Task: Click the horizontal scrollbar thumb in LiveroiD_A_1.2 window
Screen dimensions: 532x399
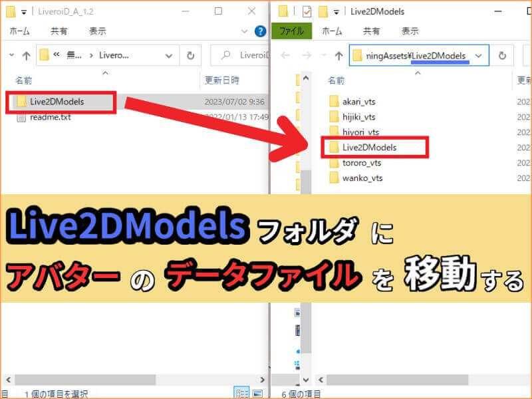Action: point(85,380)
